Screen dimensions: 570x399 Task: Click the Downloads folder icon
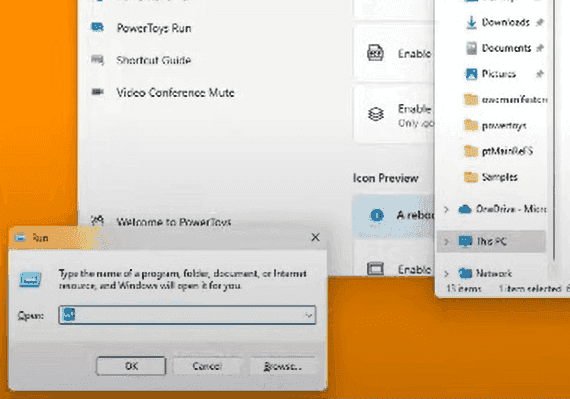[471, 23]
